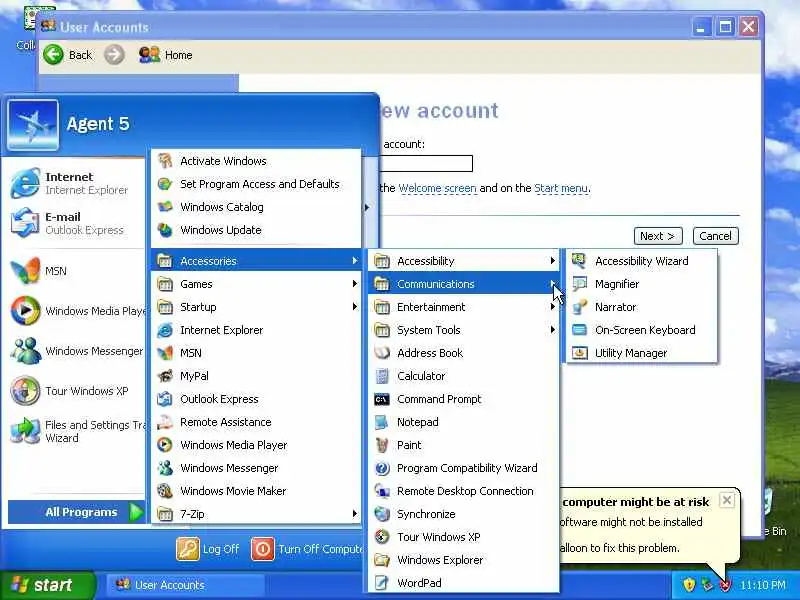
Task: Launch the Windows Movie Maker icon
Action: point(165,491)
